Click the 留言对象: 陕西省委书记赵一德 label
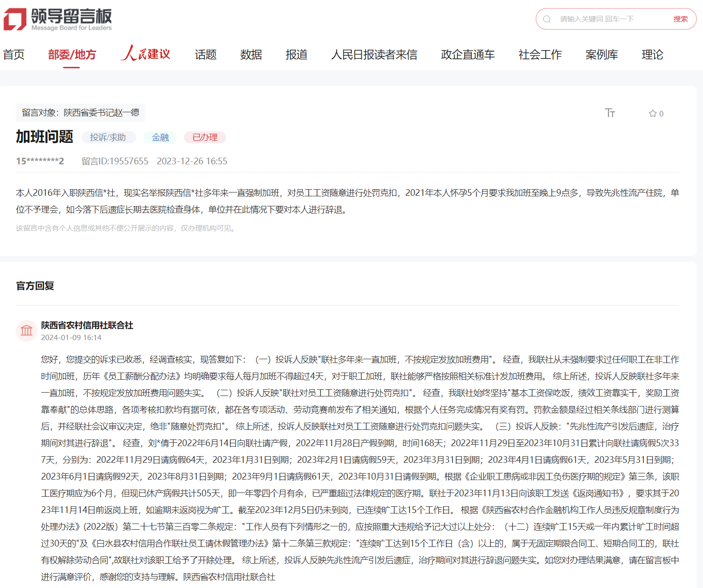Image resolution: width=703 pixels, height=588 pixels. pos(80,113)
